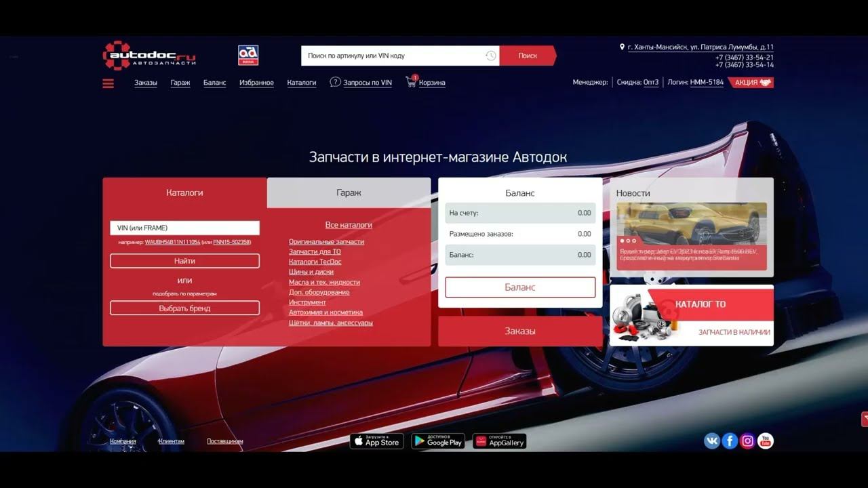
Task: Open Каталоги in top navigation
Action: click(x=302, y=83)
